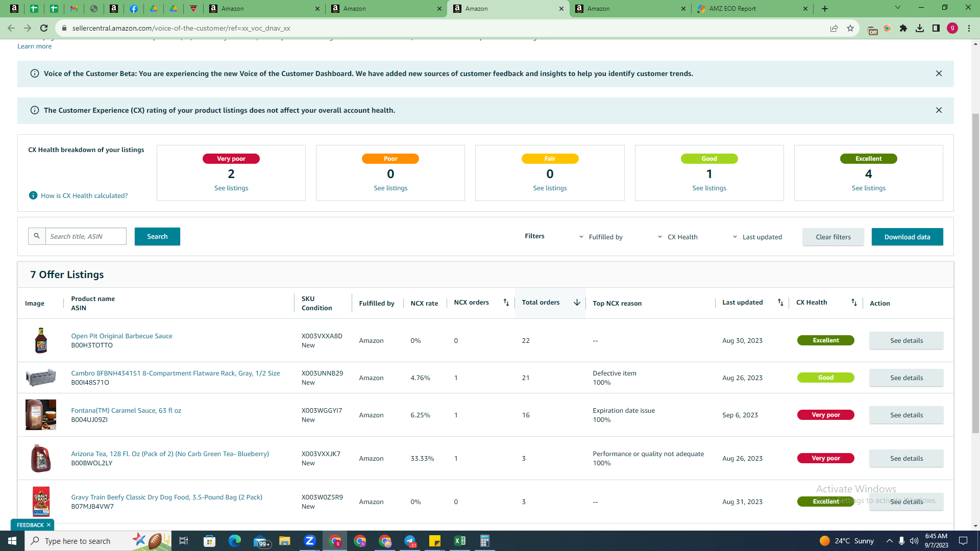Click the page vertical scrollbar thumb
980x551 pixels.
(975, 273)
